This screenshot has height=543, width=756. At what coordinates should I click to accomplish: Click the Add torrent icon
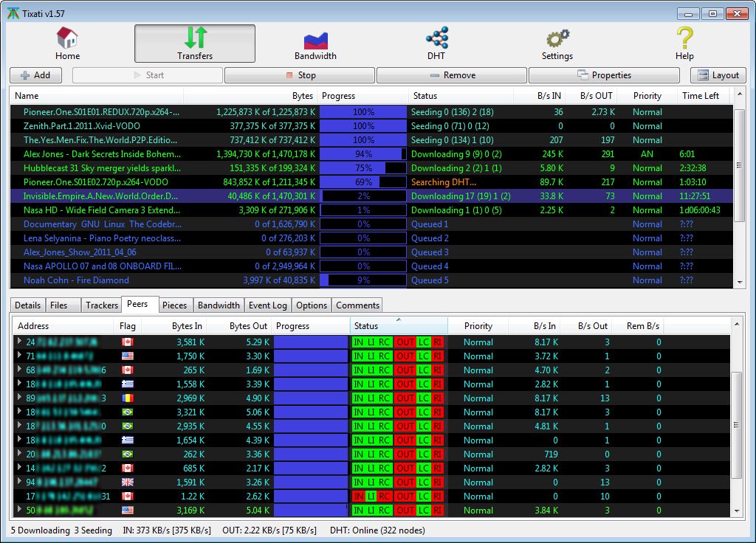[x=34, y=75]
